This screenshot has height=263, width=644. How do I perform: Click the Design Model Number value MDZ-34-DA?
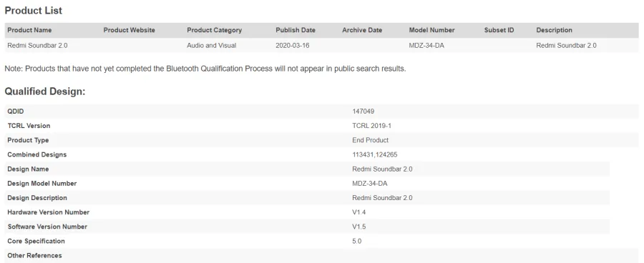pos(370,183)
